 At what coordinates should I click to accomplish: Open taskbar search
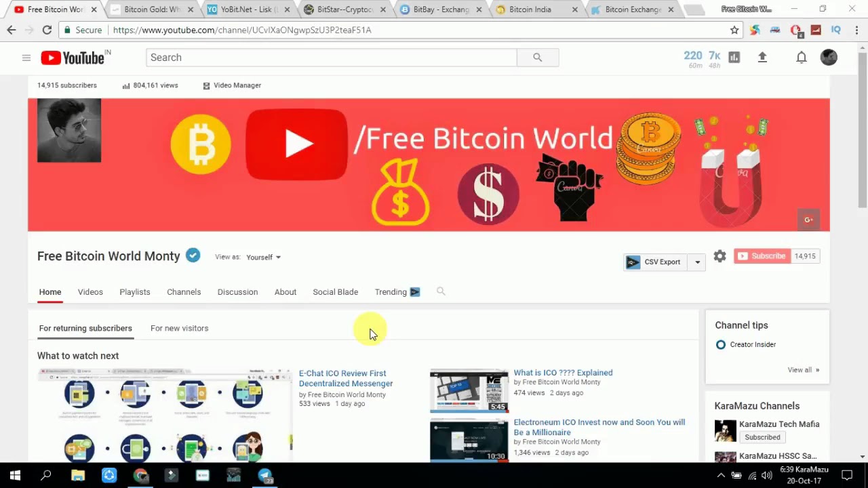coord(46,475)
